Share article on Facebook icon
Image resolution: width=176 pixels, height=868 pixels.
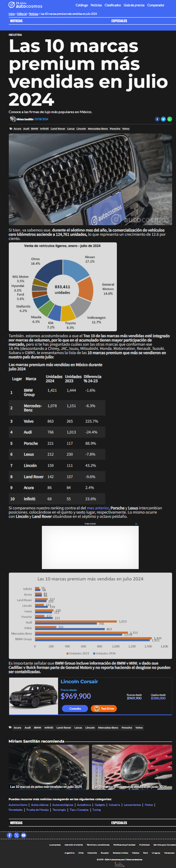pyautogui.click(x=157, y=119)
